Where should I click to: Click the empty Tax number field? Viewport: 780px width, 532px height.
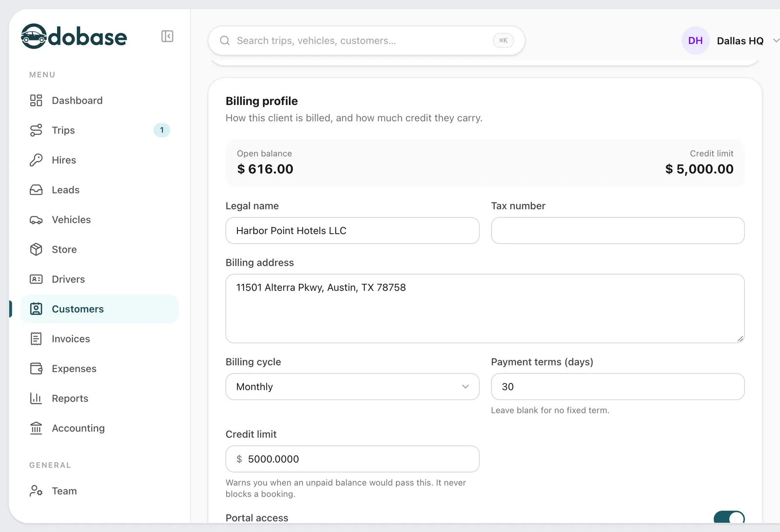(618, 231)
